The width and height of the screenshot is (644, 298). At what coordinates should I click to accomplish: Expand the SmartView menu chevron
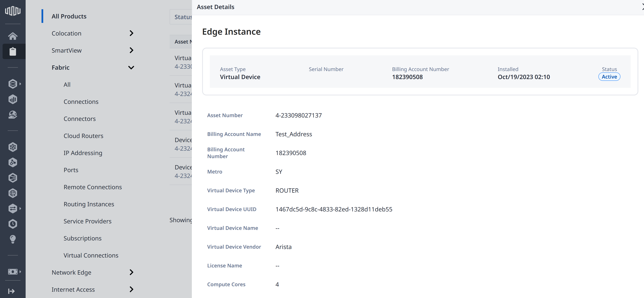click(131, 50)
